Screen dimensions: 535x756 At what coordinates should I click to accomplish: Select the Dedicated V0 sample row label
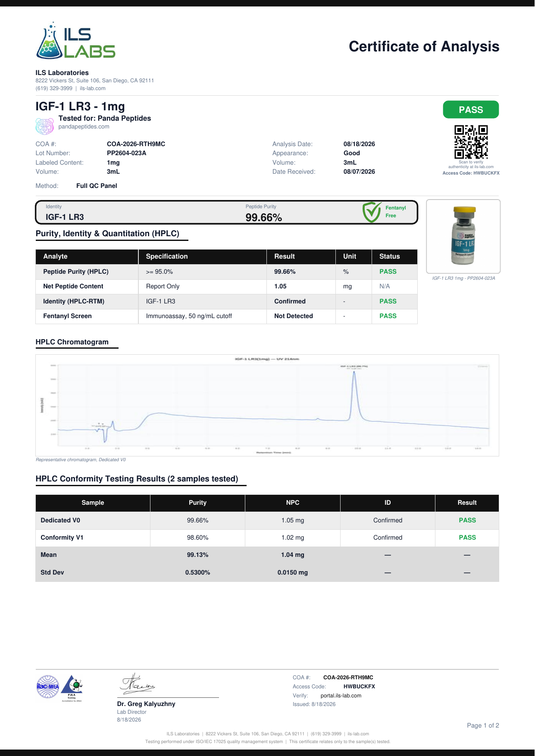[x=60, y=520]
